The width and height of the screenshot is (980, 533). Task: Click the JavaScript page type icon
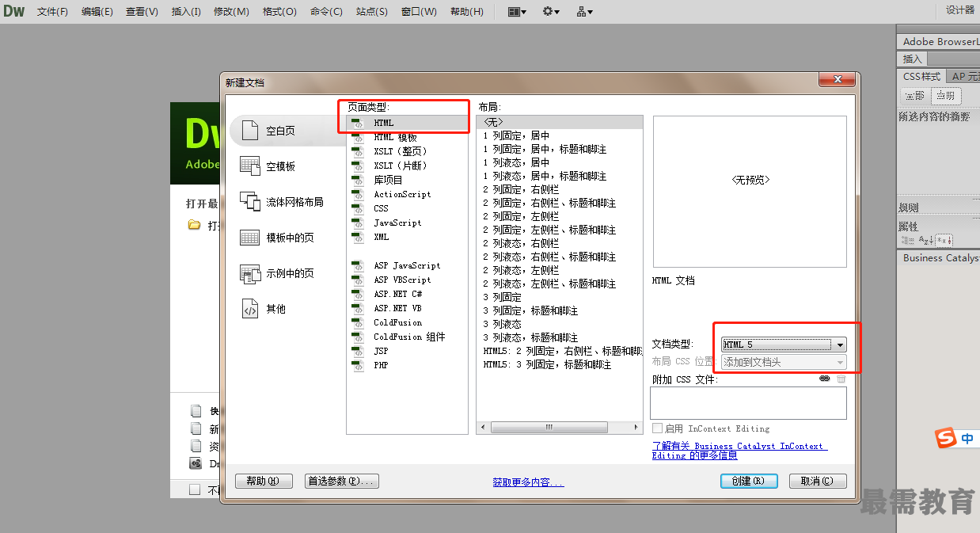pos(357,223)
